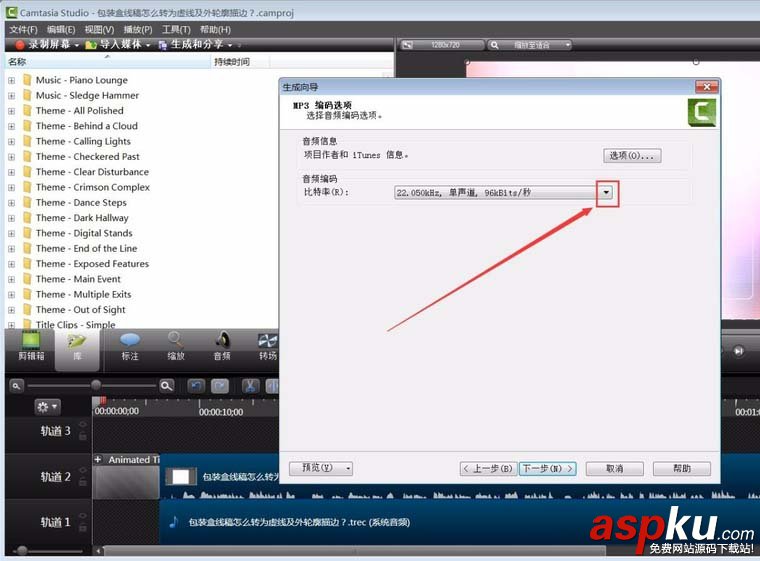
Task: Open the 编辑(E) menu
Action: click(61, 30)
